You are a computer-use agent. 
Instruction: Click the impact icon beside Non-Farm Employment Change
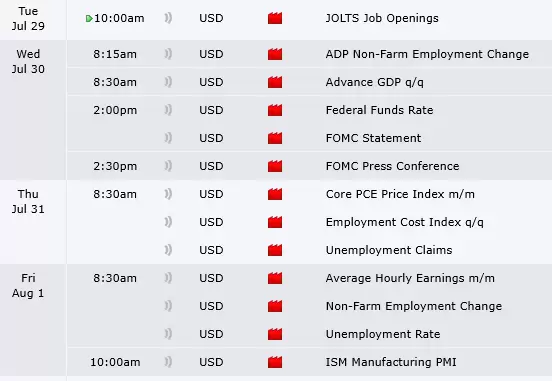click(275, 306)
